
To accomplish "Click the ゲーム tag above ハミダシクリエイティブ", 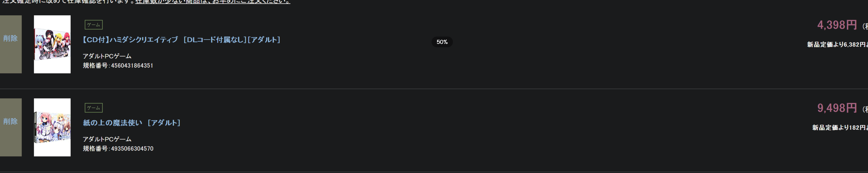I will point(93,25).
